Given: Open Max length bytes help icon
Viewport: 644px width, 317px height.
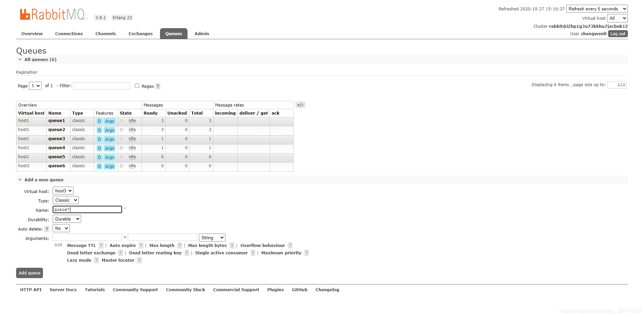Looking at the screenshot, I should click(x=232, y=246).
